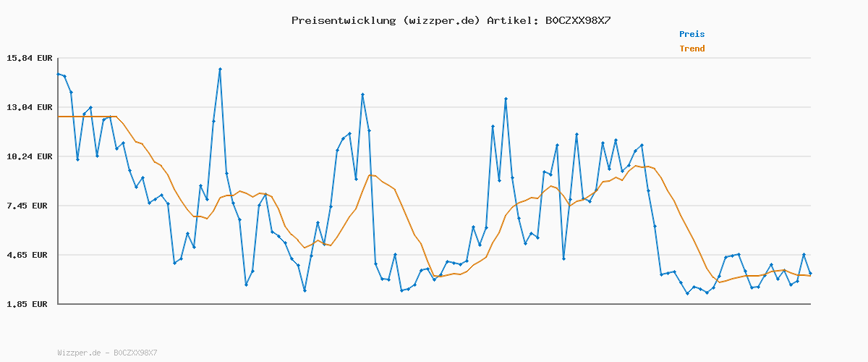
Task: Click the tallest blue price peak
Action: coord(220,69)
